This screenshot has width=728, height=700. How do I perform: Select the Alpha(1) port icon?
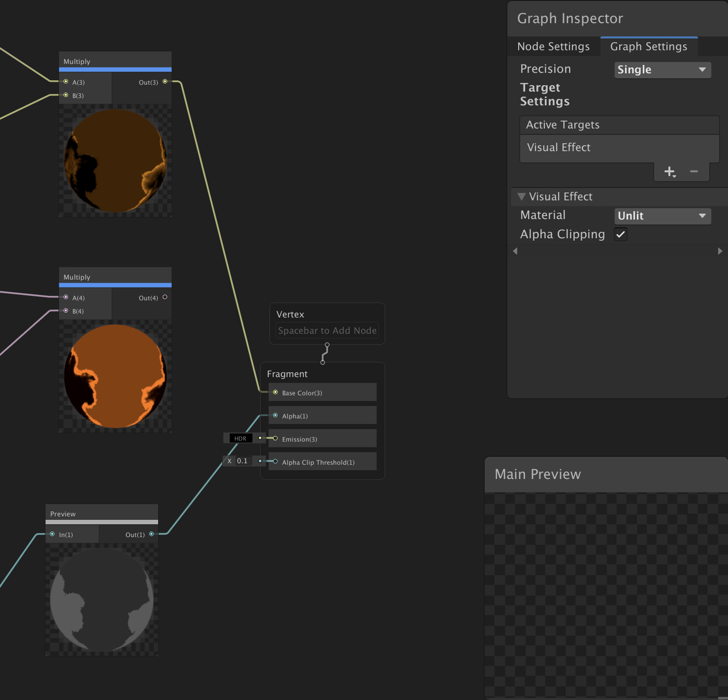(275, 415)
